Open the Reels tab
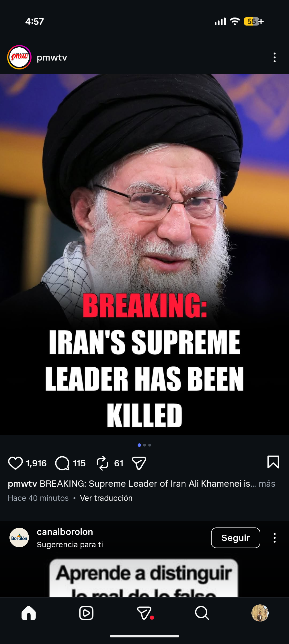The height and width of the screenshot is (644, 289). tap(86, 613)
